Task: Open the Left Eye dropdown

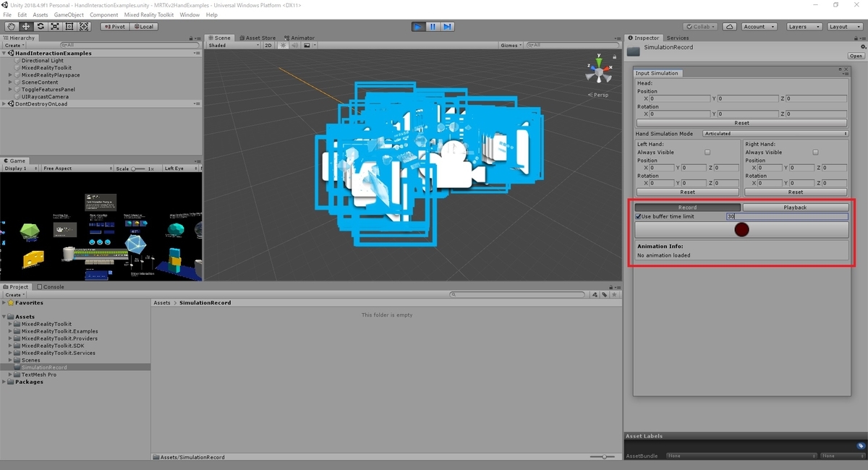Action: click(181, 168)
